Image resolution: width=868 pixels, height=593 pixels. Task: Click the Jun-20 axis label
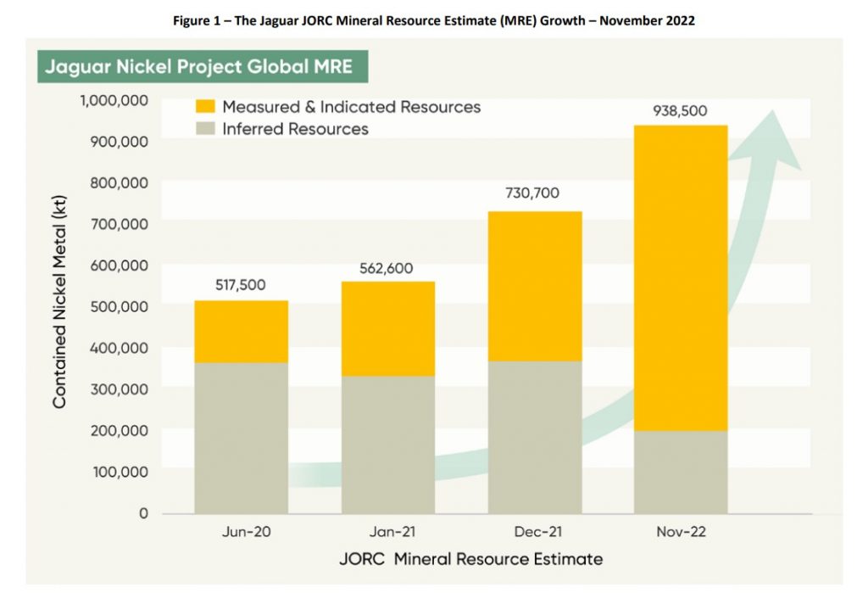(x=247, y=532)
